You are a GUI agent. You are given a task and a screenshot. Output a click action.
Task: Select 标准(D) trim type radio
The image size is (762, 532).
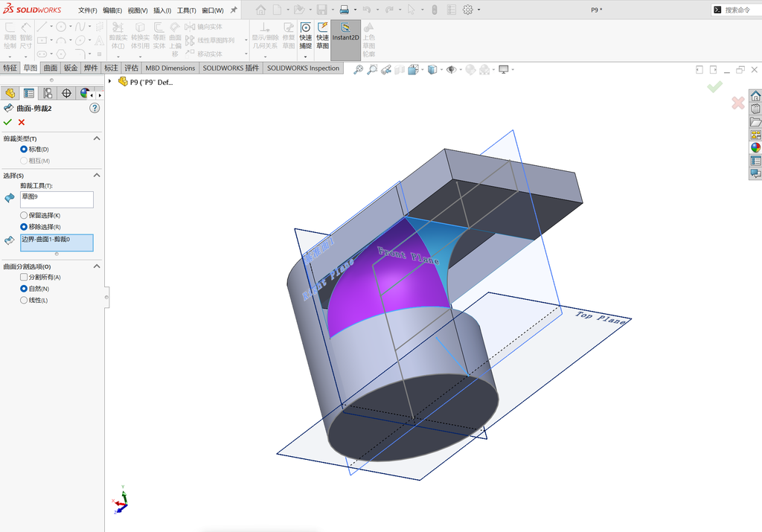pos(23,149)
